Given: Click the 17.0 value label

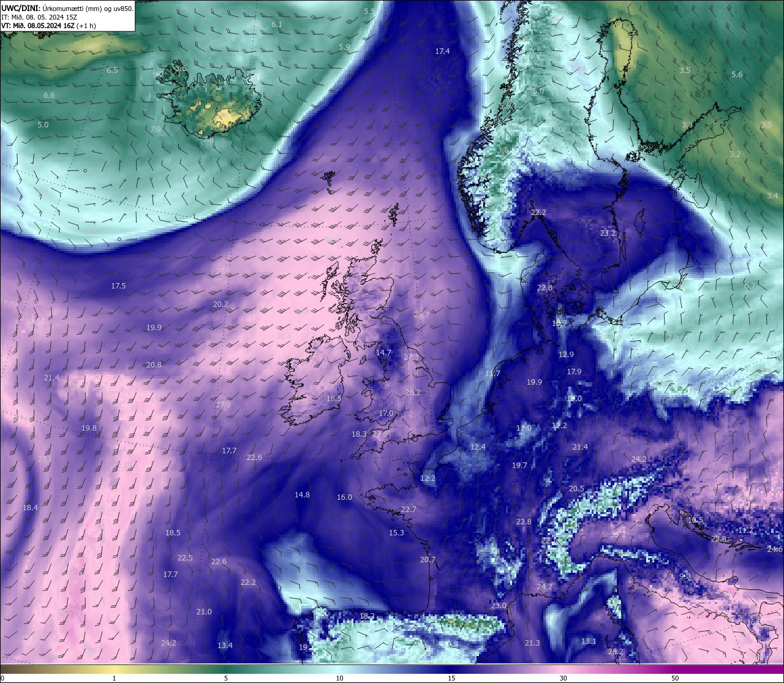Looking at the screenshot, I should [x=386, y=414].
